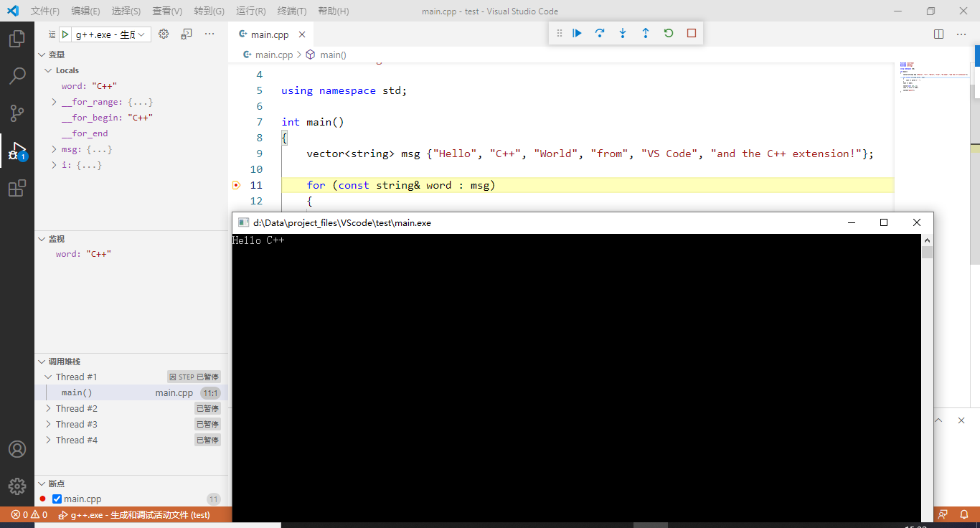Stop debugging with the red square icon
This screenshot has width=980, height=528.
[x=691, y=32]
